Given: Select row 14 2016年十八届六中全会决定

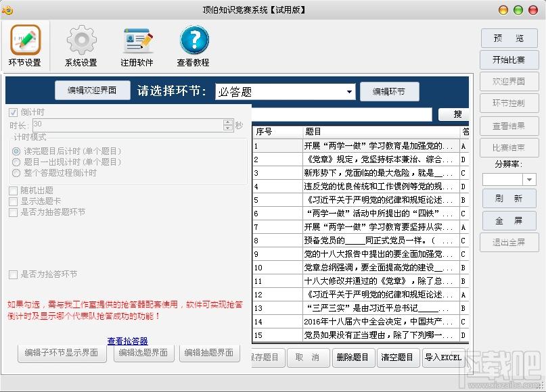Looking at the screenshot, I should (361, 322).
